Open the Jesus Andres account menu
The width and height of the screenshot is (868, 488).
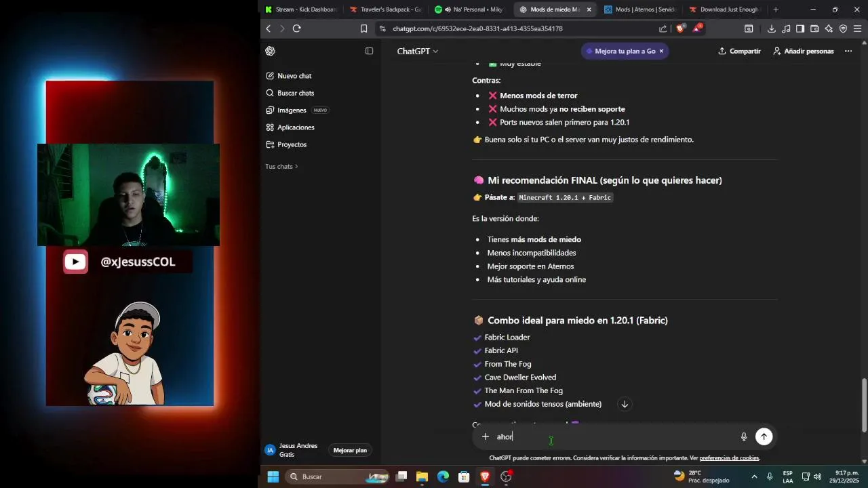[292, 450]
